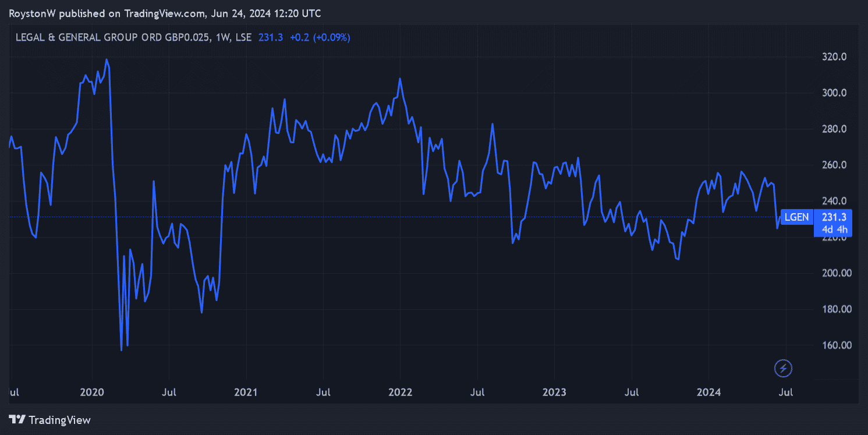Click the 320.0 price axis label
The width and height of the screenshot is (868, 435).
click(x=834, y=57)
